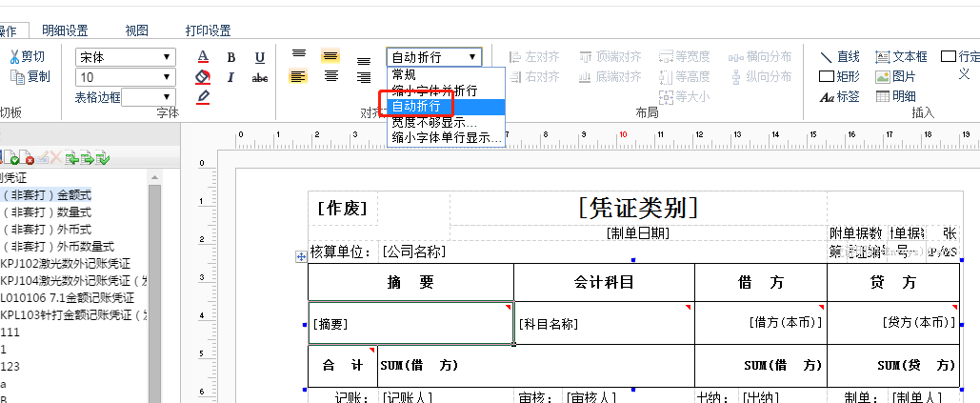
Task: Apply font color with the red-underlined A icon
Action: coord(203,57)
